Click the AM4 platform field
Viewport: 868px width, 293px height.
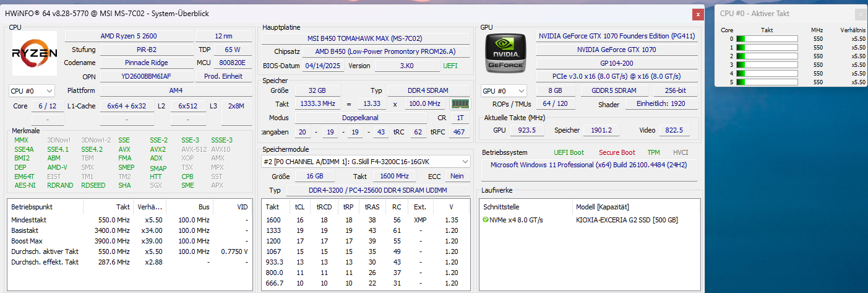[x=176, y=90]
